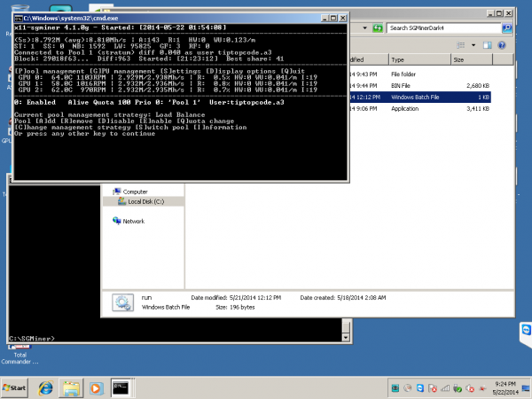This screenshot has width=532, height=399.
Task: Select the BIN File row
Action: pyautogui.click(x=420, y=85)
